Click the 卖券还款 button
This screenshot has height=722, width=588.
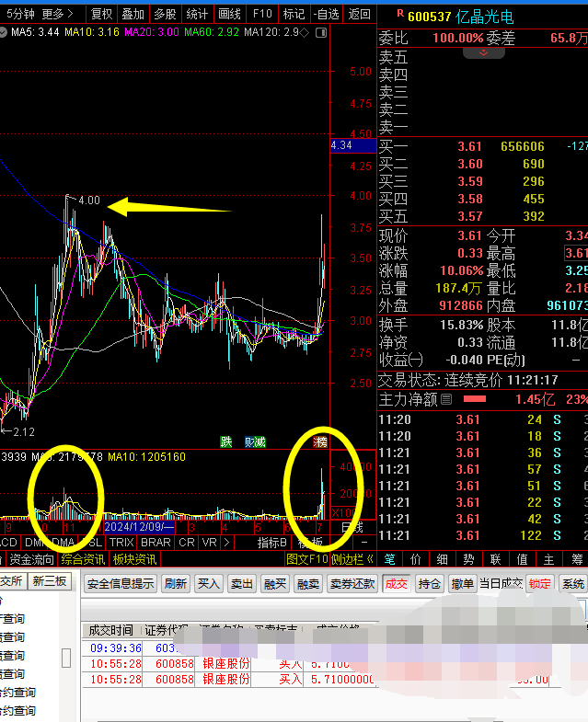352,584
